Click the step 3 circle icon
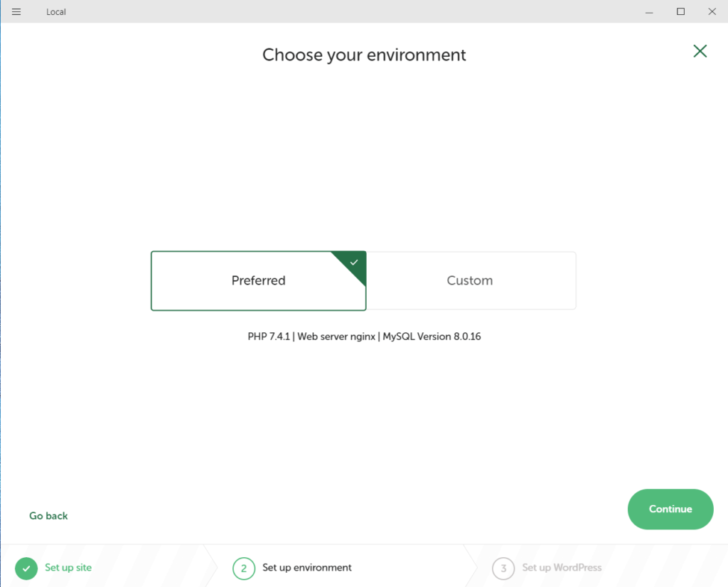Image resolution: width=728 pixels, height=587 pixels. [503, 568]
